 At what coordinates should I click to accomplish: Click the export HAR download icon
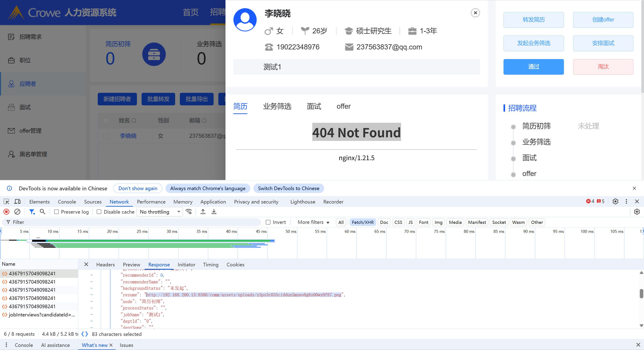click(x=214, y=212)
